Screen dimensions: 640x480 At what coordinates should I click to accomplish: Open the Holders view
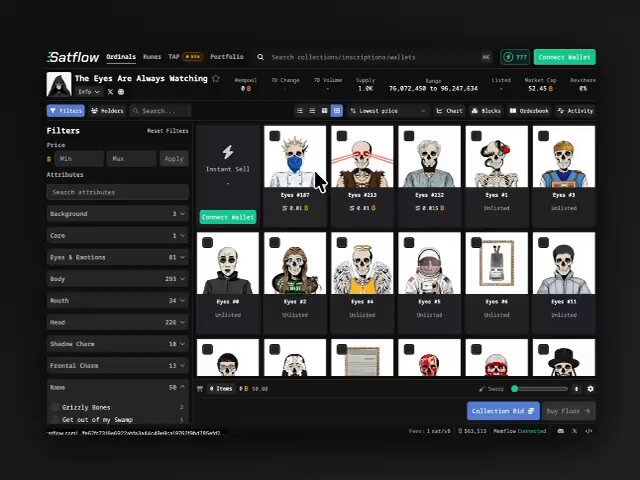coord(107,111)
